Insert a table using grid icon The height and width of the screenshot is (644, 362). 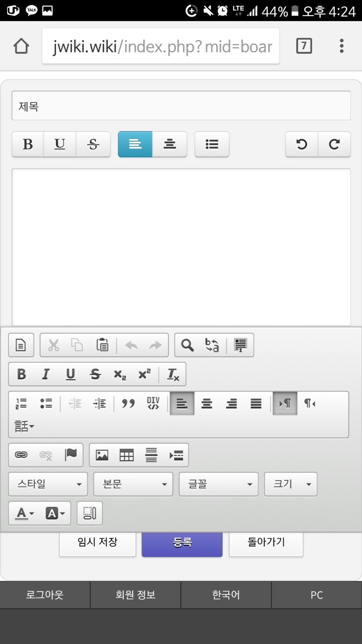coord(126,455)
